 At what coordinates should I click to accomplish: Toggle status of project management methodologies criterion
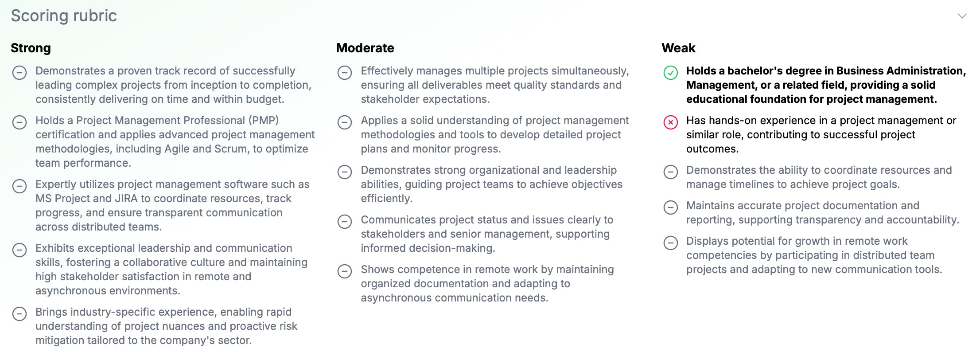(345, 122)
